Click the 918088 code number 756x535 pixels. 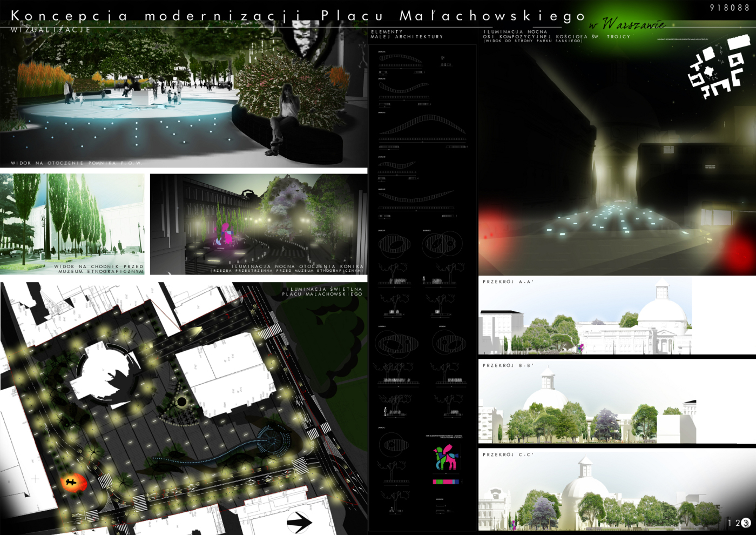pyautogui.click(x=730, y=8)
